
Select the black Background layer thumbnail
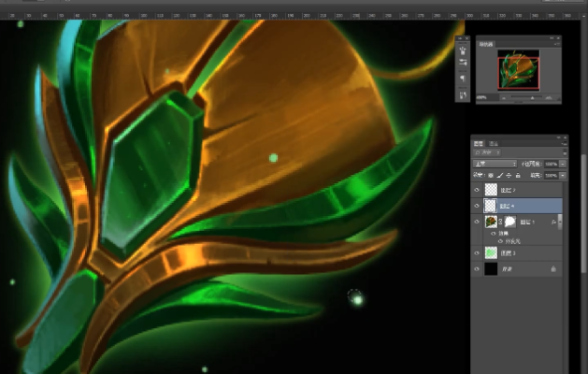(491, 269)
